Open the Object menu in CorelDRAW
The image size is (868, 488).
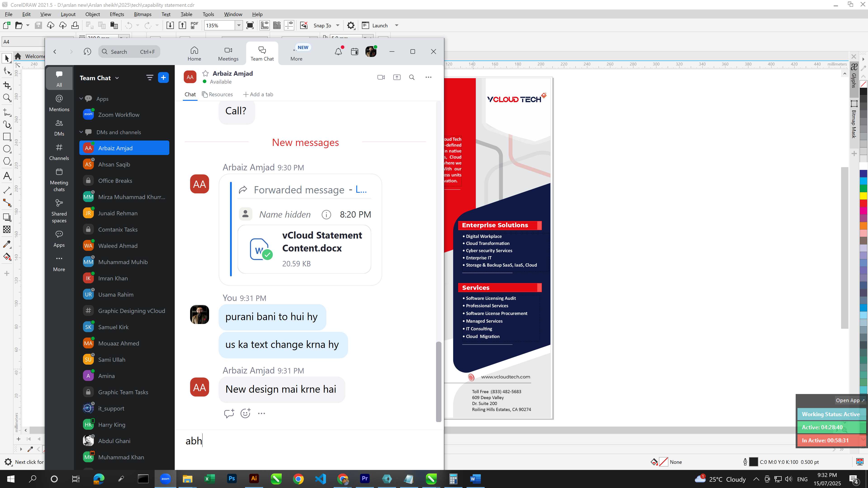click(92, 14)
